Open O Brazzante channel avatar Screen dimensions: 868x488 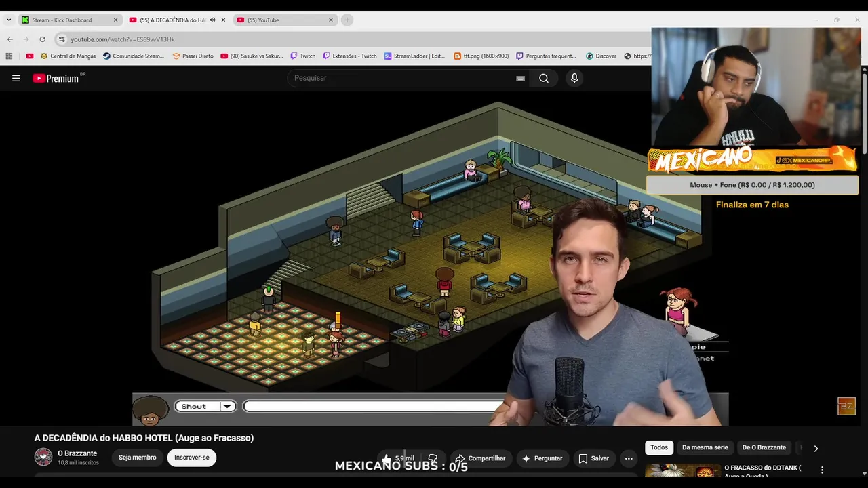(43, 457)
